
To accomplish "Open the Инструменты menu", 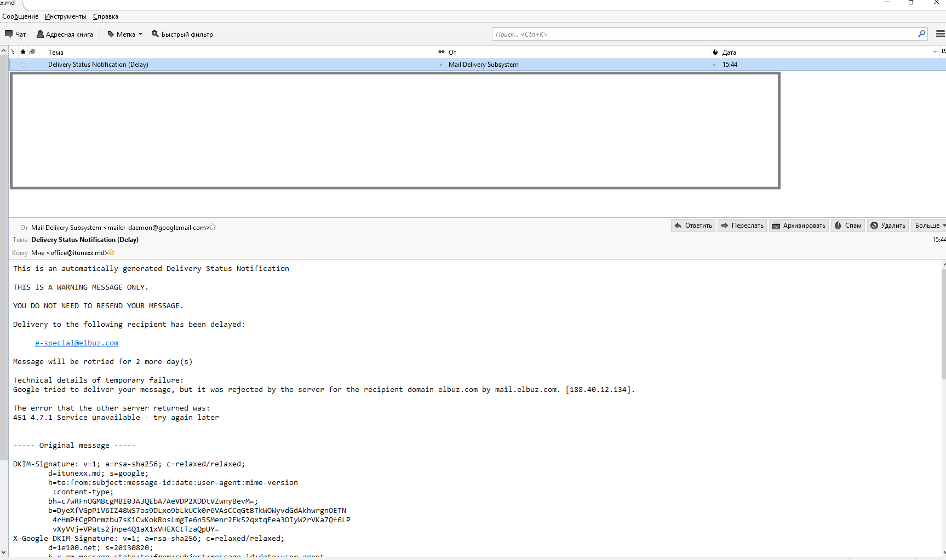I will (66, 16).
